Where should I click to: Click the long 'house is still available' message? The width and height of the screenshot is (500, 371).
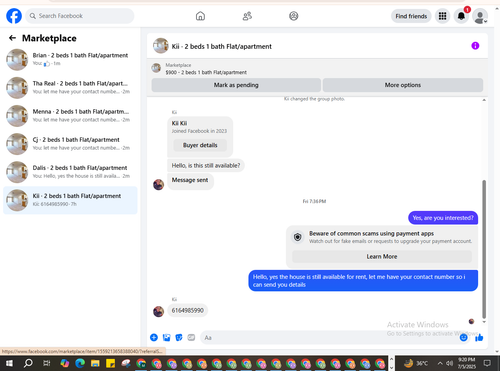pyautogui.click(x=363, y=281)
